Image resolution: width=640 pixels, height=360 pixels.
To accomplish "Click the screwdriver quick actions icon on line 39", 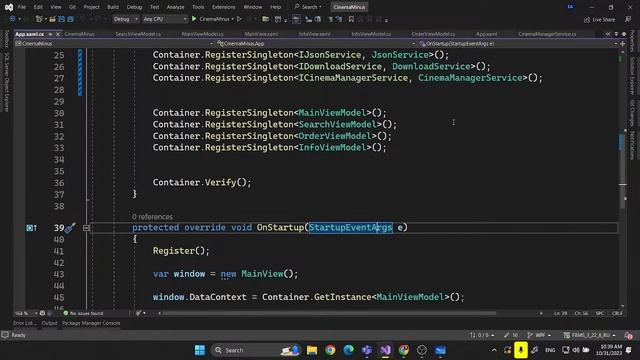I will pos(70,228).
